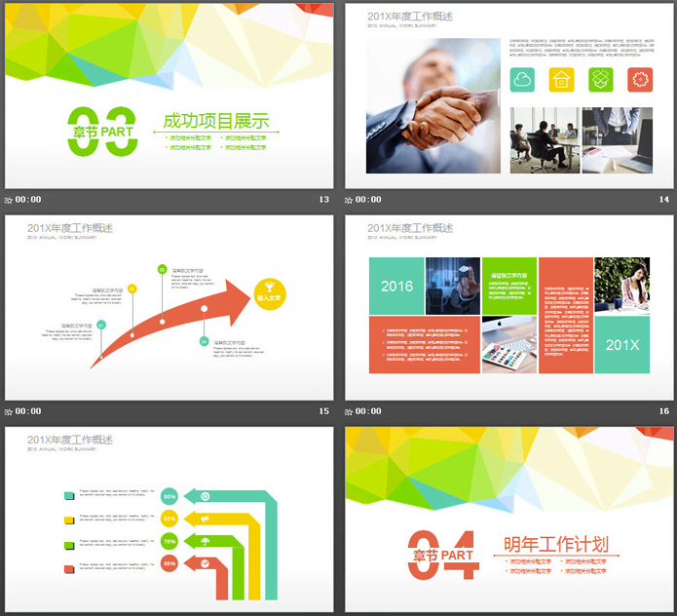
Task: Click the animation star icon under slide 13
Action: point(9,200)
